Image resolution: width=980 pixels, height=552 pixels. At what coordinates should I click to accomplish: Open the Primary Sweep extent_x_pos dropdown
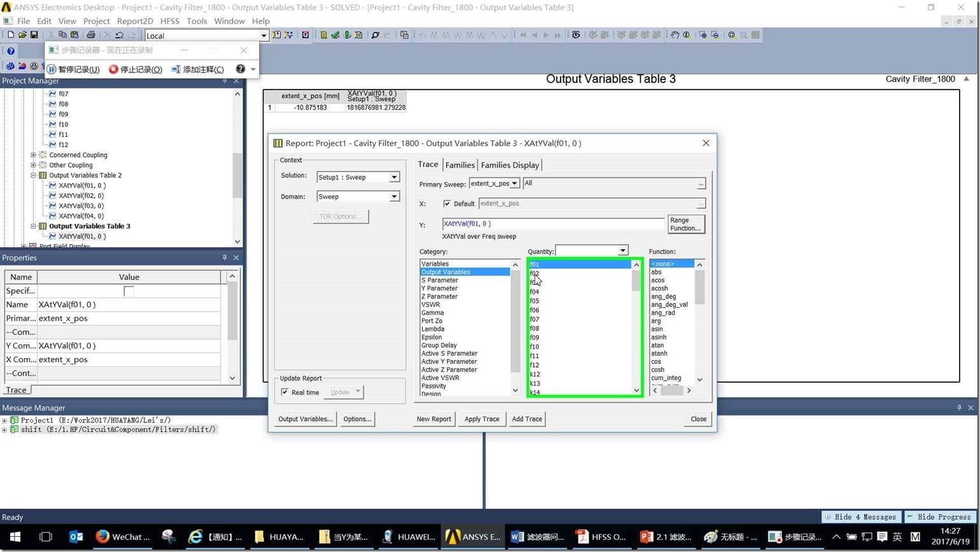514,183
